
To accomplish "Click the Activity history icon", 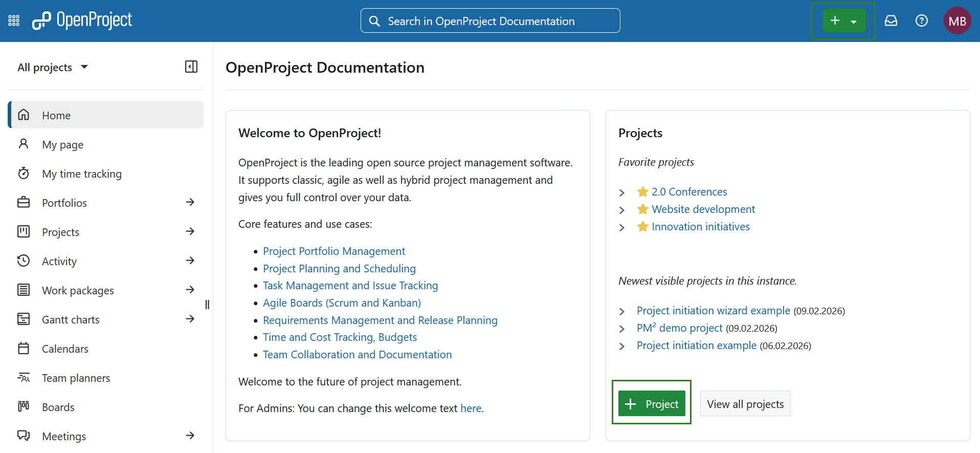I will (24, 261).
